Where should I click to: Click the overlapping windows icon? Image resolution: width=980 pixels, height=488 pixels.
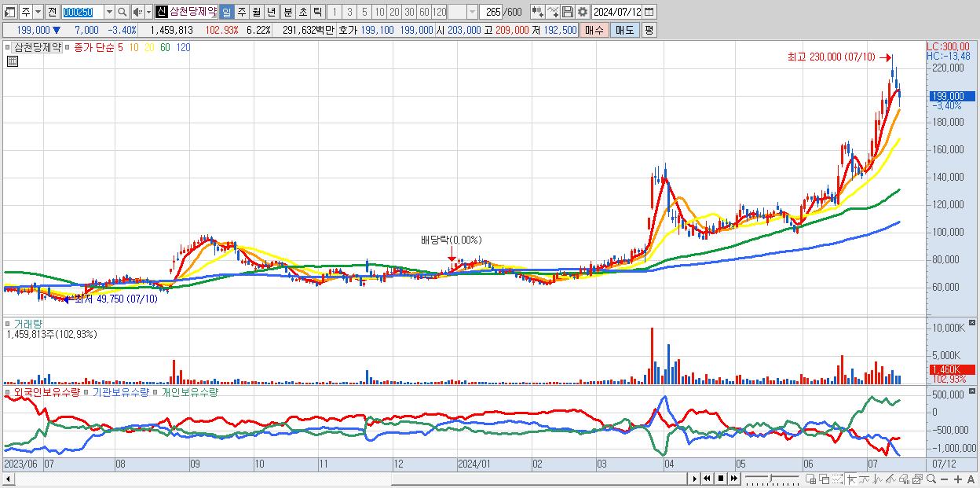pyautogui.click(x=825, y=479)
